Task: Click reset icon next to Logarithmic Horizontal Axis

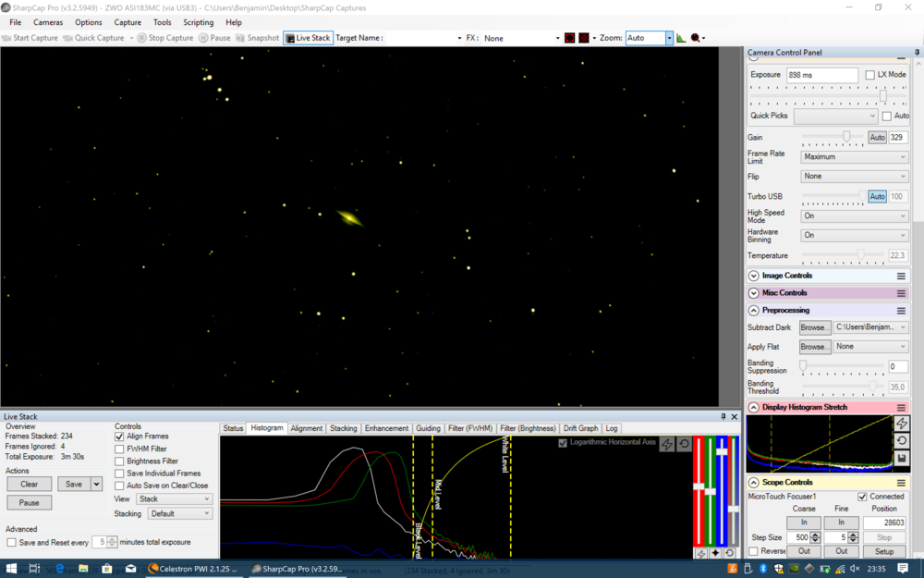Action: [684, 444]
